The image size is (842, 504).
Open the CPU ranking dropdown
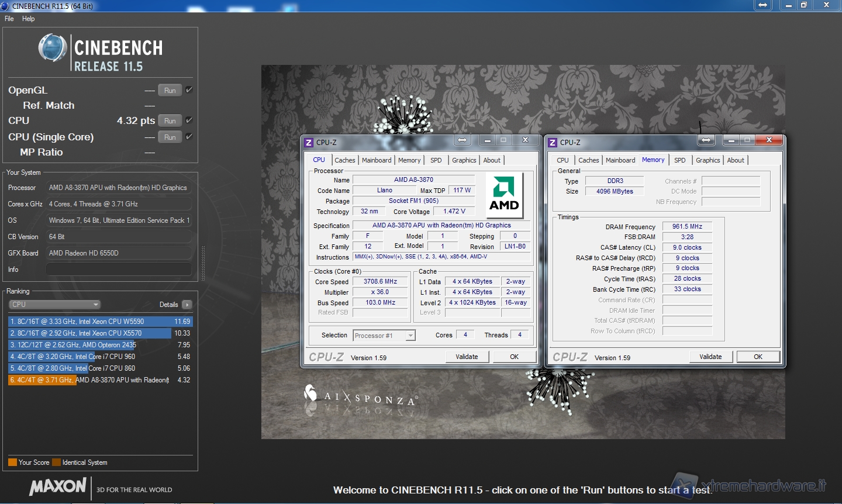click(x=54, y=305)
